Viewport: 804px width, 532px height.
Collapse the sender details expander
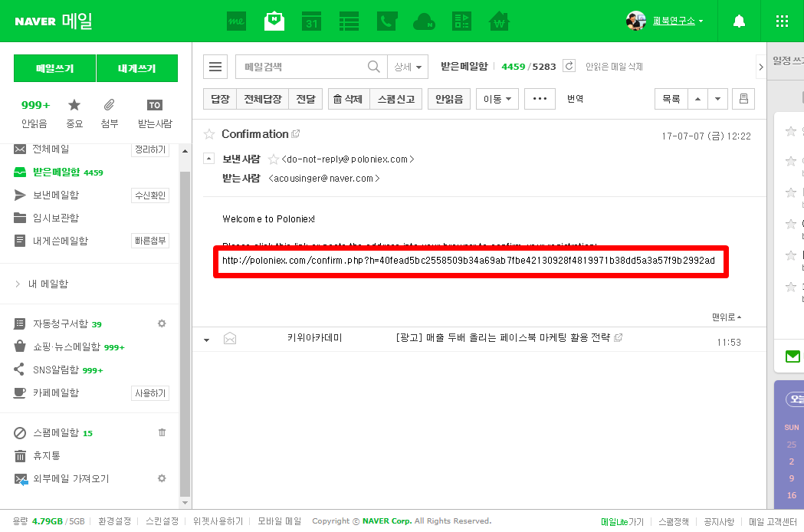click(x=208, y=158)
